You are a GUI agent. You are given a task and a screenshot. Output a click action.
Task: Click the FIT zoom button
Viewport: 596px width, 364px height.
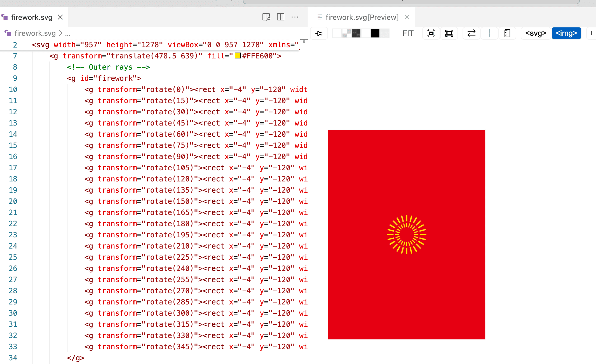coord(408,33)
